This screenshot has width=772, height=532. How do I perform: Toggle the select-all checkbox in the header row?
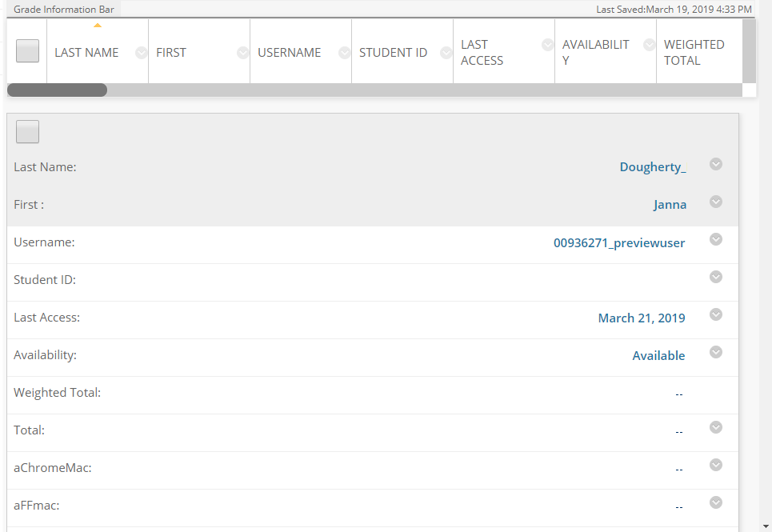pos(27,50)
